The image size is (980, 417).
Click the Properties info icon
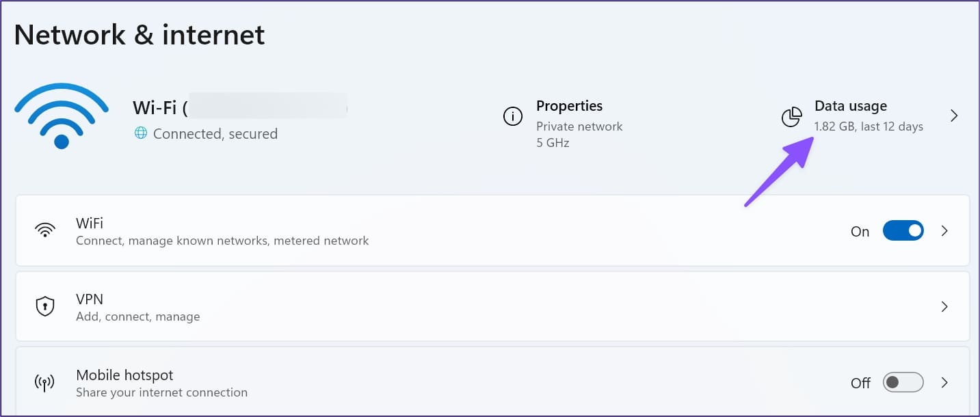(512, 117)
